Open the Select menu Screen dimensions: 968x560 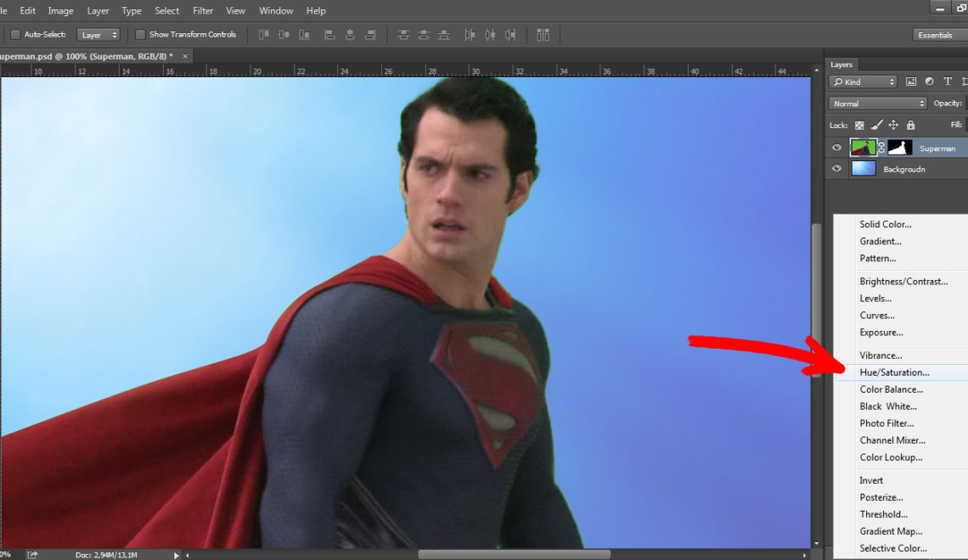(x=166, y=10)
